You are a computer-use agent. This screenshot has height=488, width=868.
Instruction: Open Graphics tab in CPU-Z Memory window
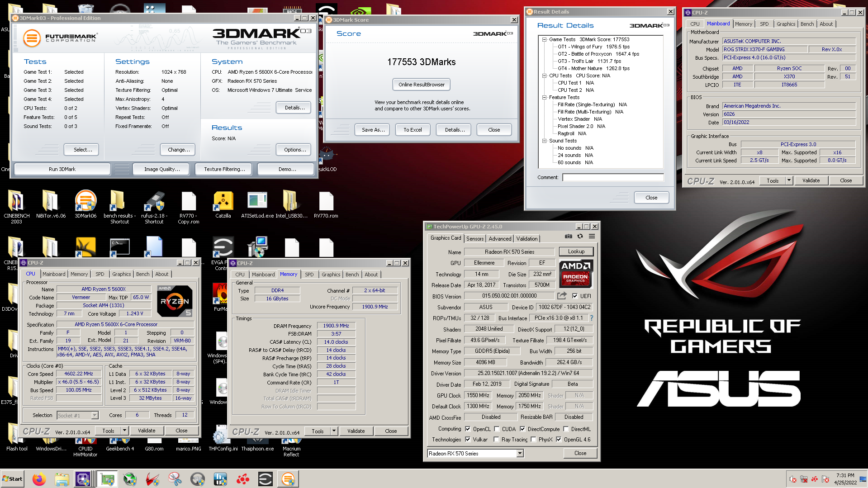(x=331, y=275)
